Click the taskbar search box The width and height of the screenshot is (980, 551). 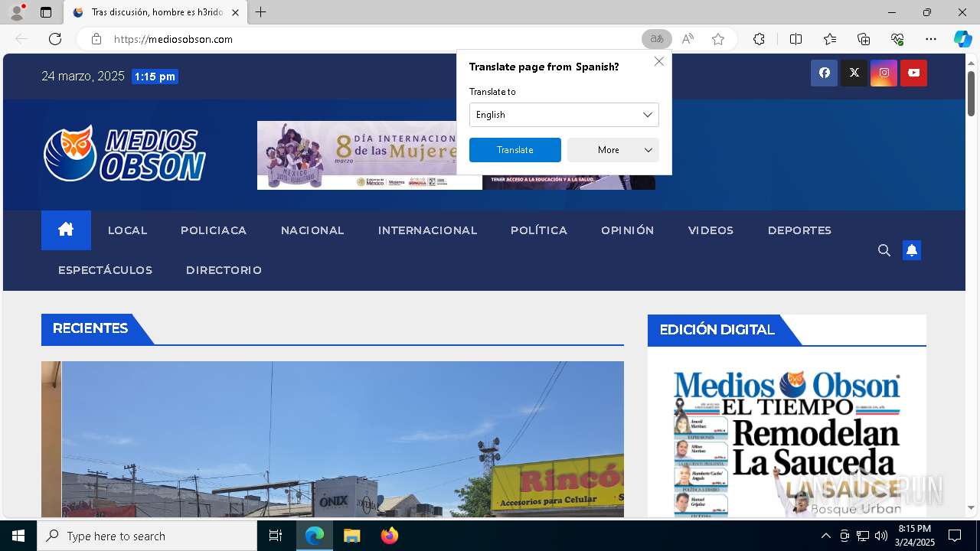click(x=147, y=536)
